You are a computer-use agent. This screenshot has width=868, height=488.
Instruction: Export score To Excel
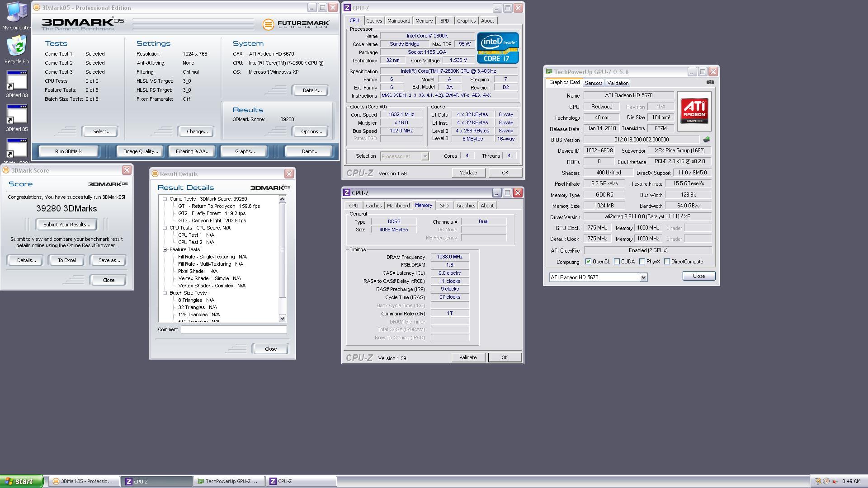click(x=67, y=260)
